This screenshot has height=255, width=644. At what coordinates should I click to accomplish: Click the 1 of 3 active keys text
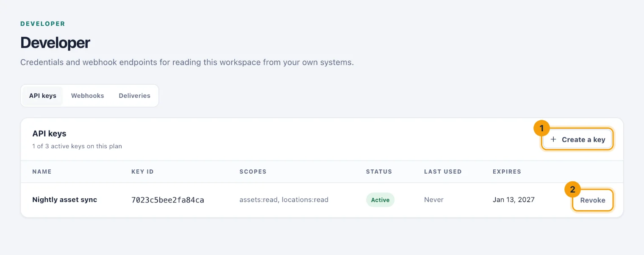click(77, 146)
